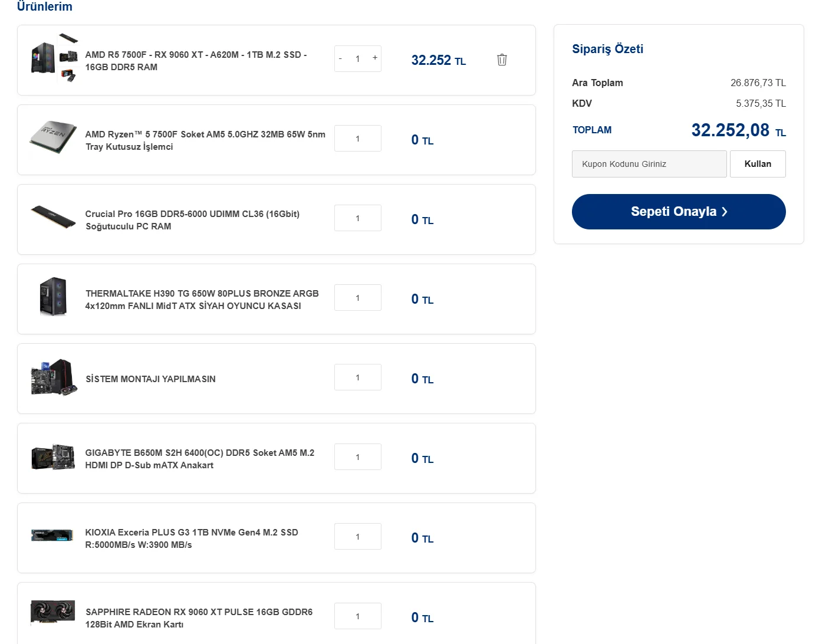The height and width of the screenshot is (644, 829).
Task: Click the PC bundle product thumbnail
Action: pos(54,58)
